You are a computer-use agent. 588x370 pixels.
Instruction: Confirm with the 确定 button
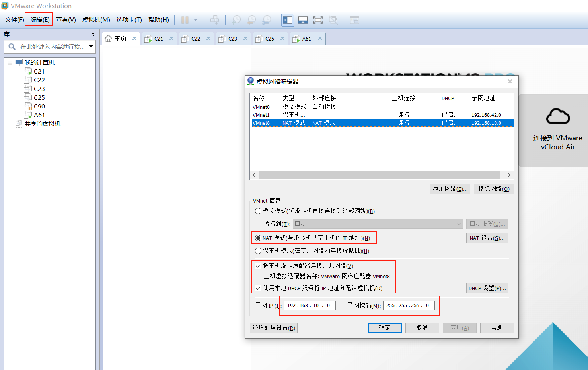(385, 328)
